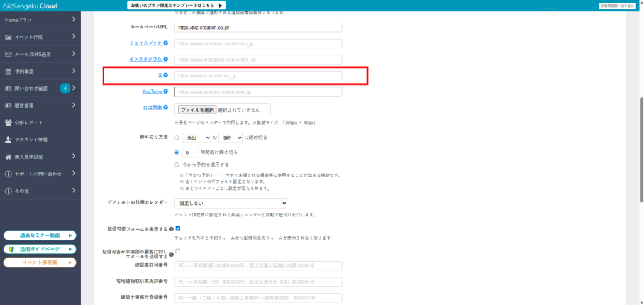Click the calendar icon beside 予約確認
Viewport: 644px width, 305px height.
pyautogui.click(x=8, y=72)
